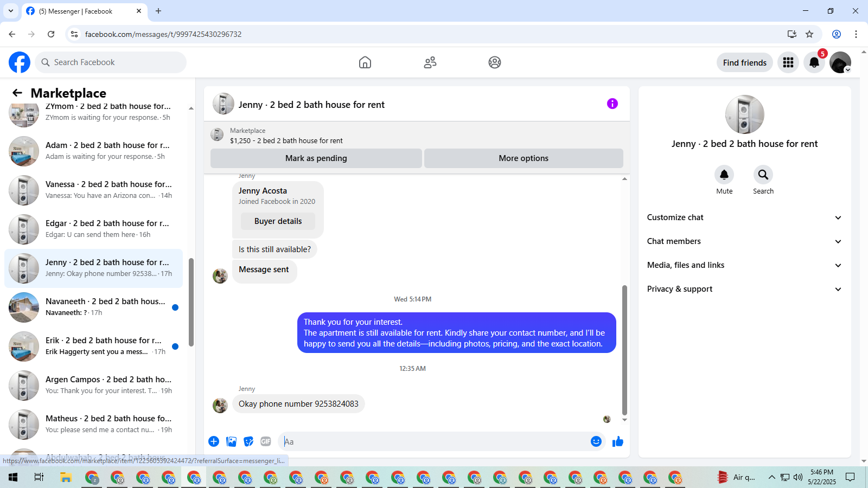
Task: Reload the browser page
Action: (51, 34)
